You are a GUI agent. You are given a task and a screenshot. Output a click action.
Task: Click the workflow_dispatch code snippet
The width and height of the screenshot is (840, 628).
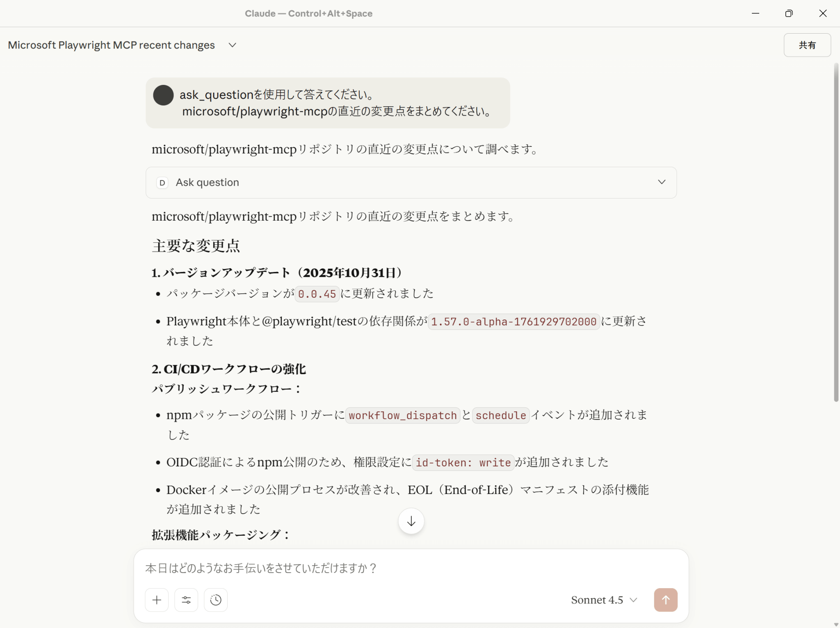point(402,416)
